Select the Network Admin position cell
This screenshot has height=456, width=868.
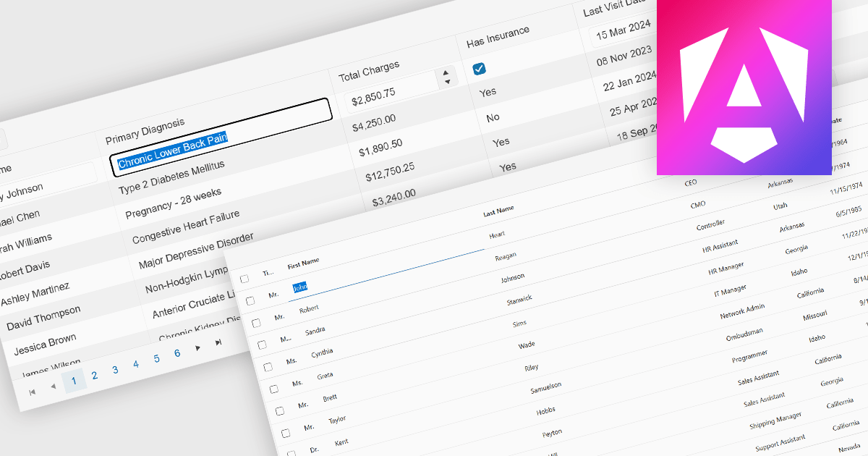point(742,311)
